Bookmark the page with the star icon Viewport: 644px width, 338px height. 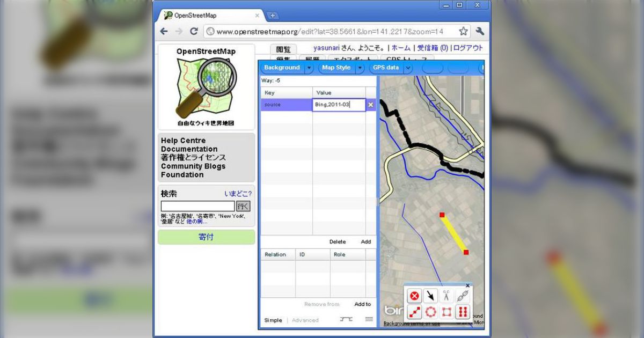(x=463, y=31)
